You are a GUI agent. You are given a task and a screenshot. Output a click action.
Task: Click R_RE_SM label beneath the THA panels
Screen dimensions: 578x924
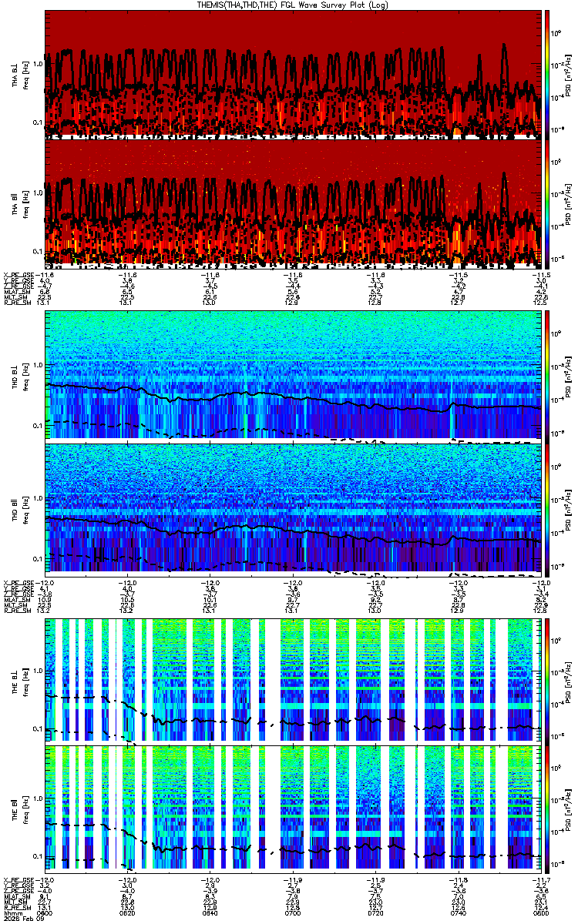point(17,303)
